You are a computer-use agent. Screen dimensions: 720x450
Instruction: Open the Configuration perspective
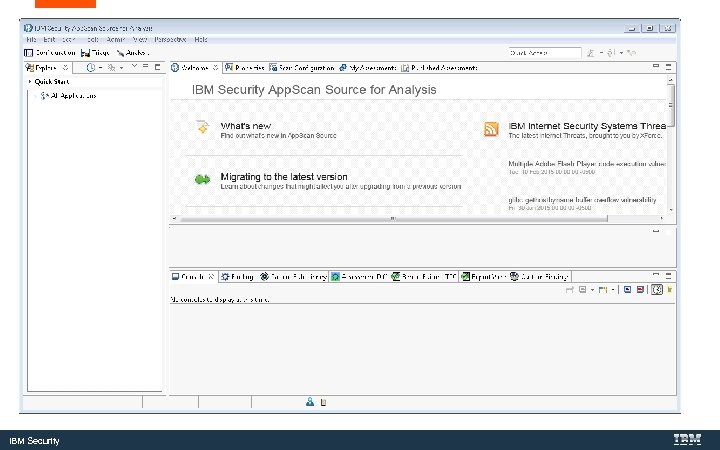point(50,53)
